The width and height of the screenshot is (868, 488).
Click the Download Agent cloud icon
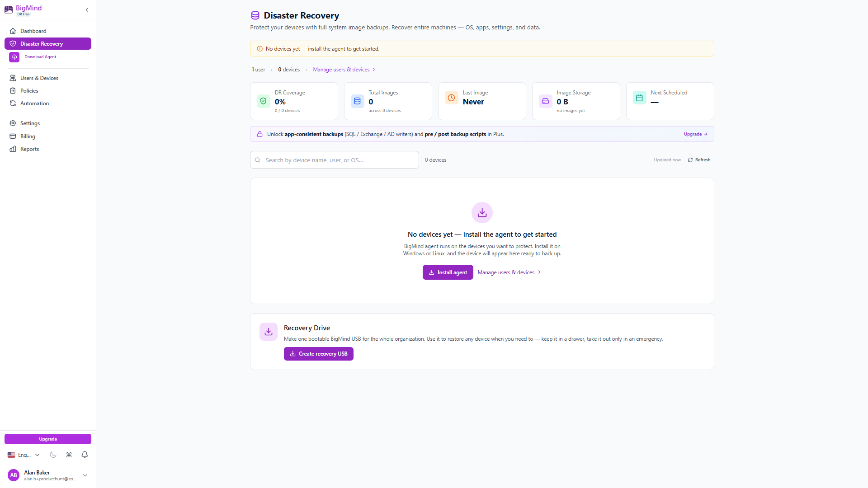[14, 57]
